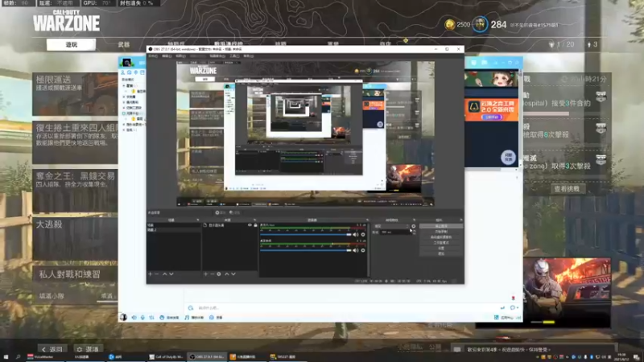Switch to Call of Duty window in taskbar
Screen dimensions: 644x362
pos(167,356)
